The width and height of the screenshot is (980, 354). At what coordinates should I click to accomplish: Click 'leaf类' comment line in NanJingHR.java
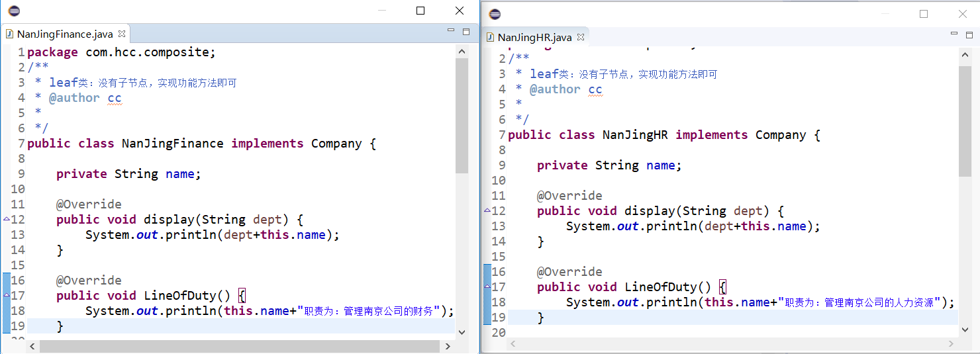click(x=617, y=74)
